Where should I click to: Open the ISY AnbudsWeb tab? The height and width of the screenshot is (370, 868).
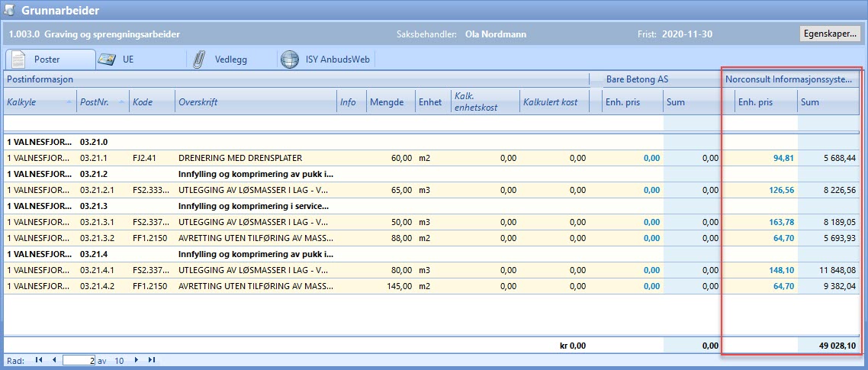click(326, 60)
